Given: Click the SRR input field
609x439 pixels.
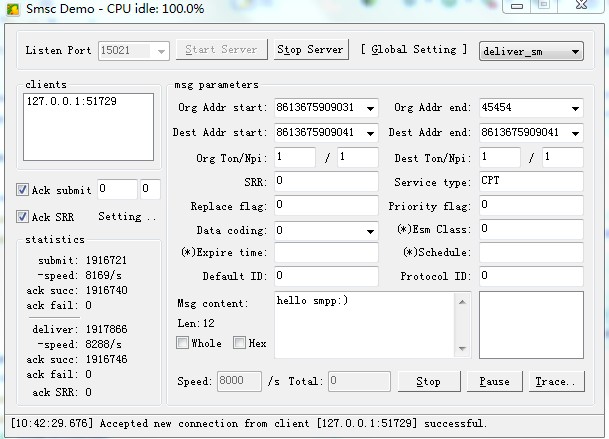Looking at the screenshot, I should click(x=326, y=181).
